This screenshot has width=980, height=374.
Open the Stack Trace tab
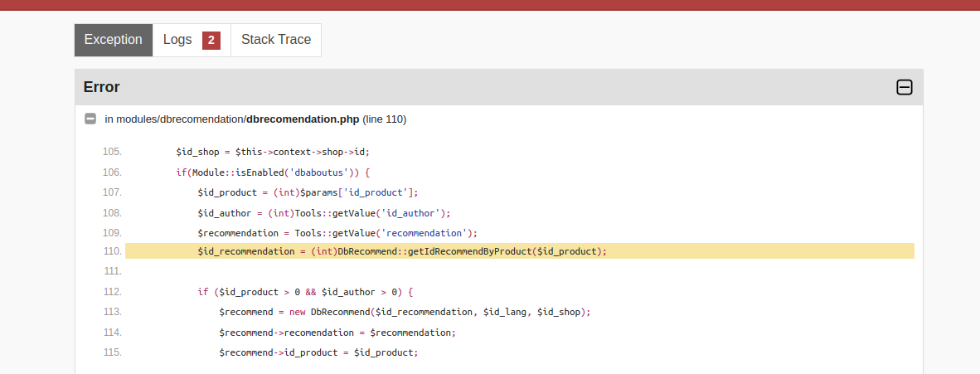point(275,40)
